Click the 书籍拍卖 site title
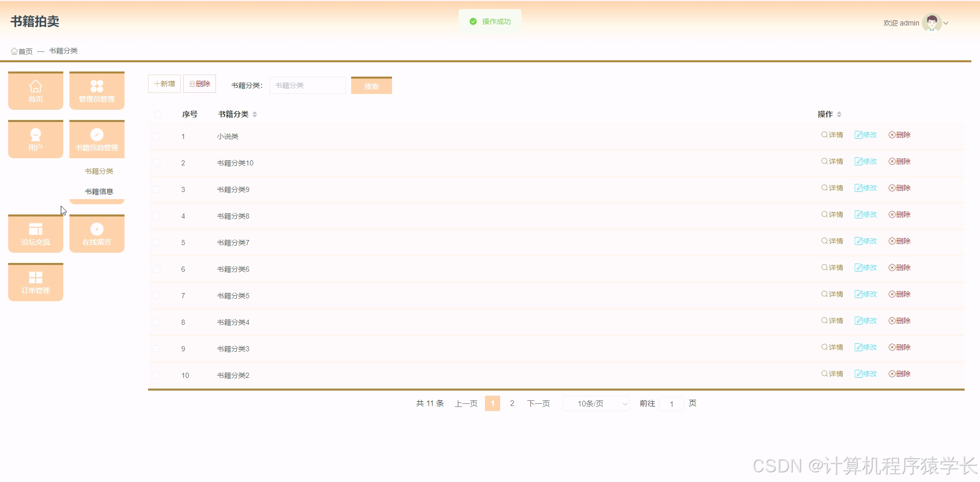The image size is (980, 482). pyautogui.click(x=35, y=21)
